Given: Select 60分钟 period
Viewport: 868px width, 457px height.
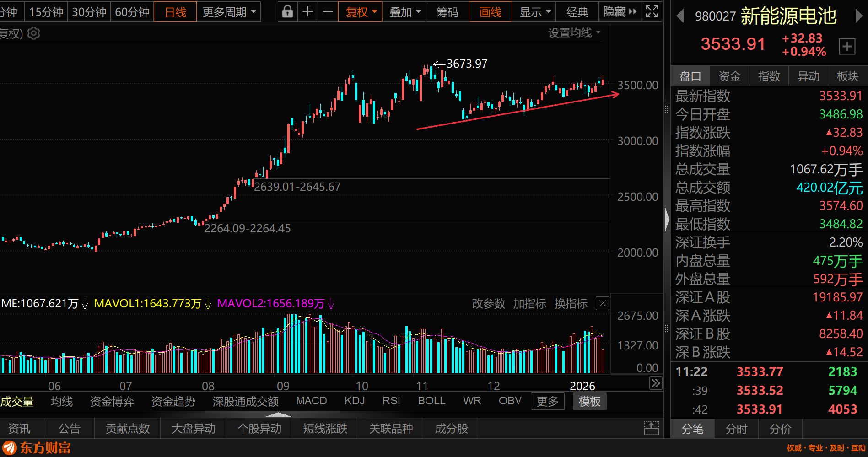Looking at the screenshot, I should point(132,12).
